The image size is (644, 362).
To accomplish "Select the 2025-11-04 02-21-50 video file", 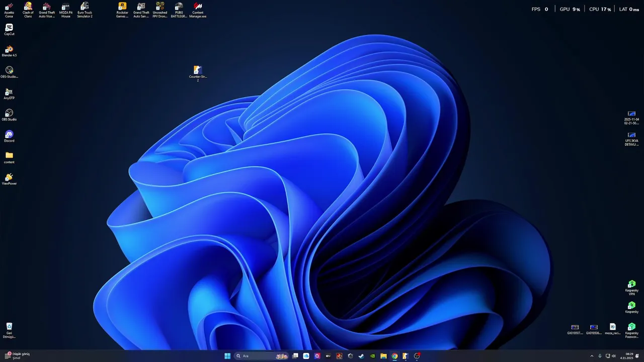I will 632,117.
